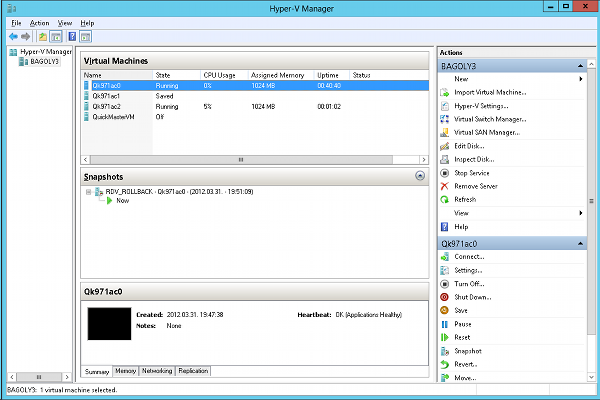The image size is (600, 400).
Task: Click the Virtual Switch Manager icon
Action: (445, 119)
